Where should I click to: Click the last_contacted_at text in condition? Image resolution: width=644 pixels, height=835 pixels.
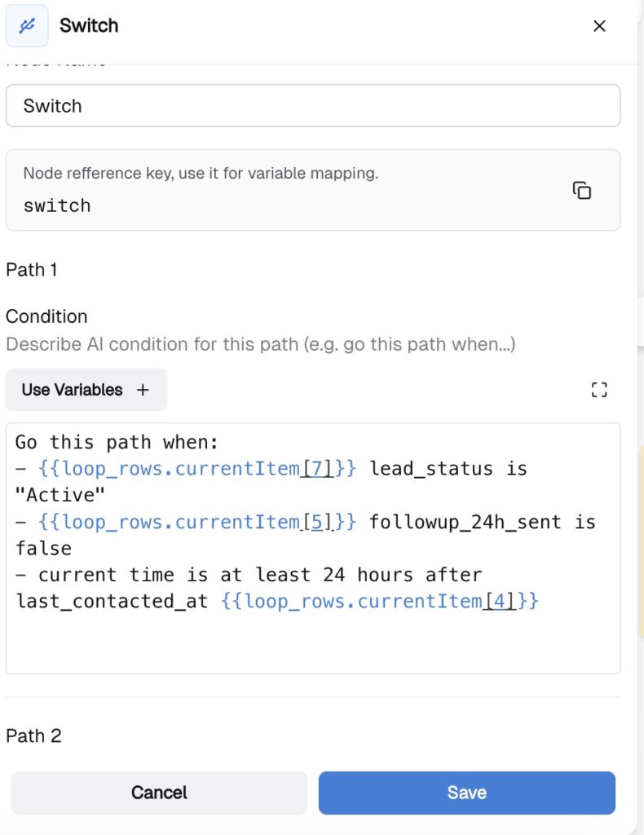(112, 602)
